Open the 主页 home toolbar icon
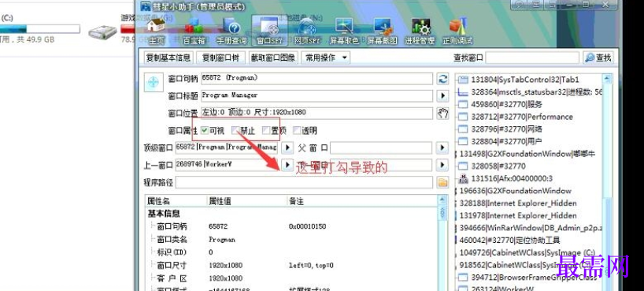This screenshot has width=644, height=291. (156, 31)
